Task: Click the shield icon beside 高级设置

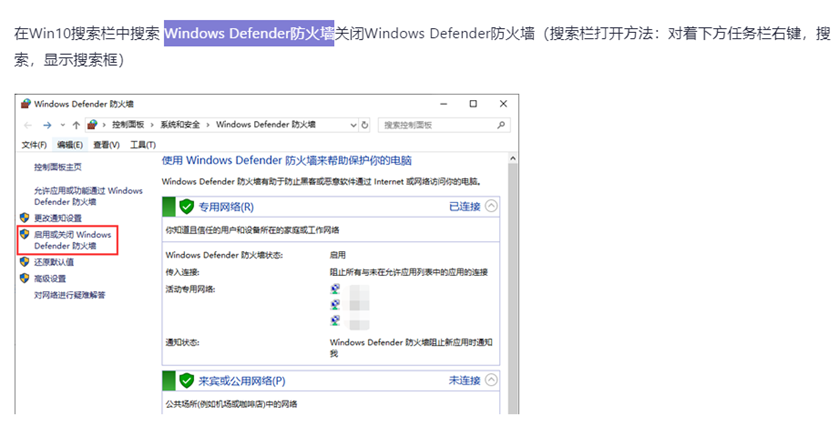Action: (x=24, y=278)
